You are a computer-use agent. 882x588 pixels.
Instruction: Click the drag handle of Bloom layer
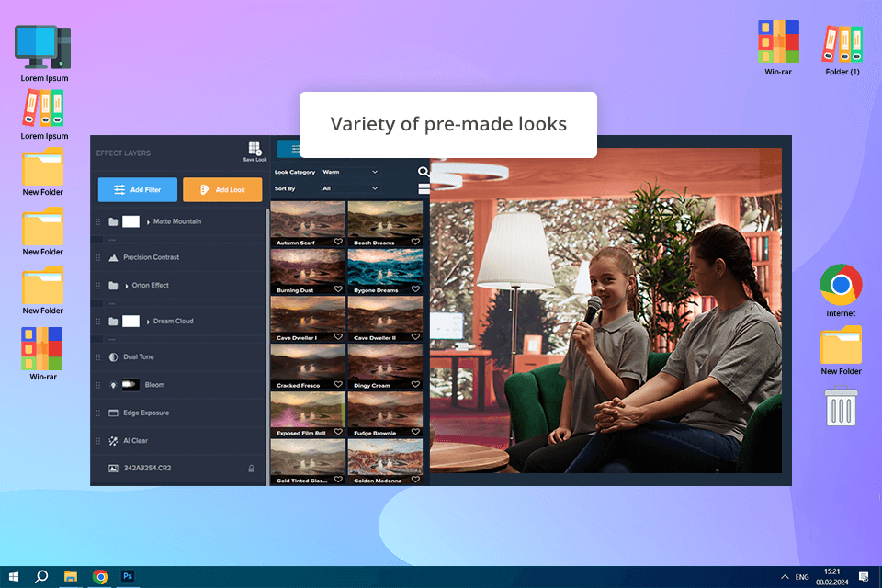pos(98,386)
